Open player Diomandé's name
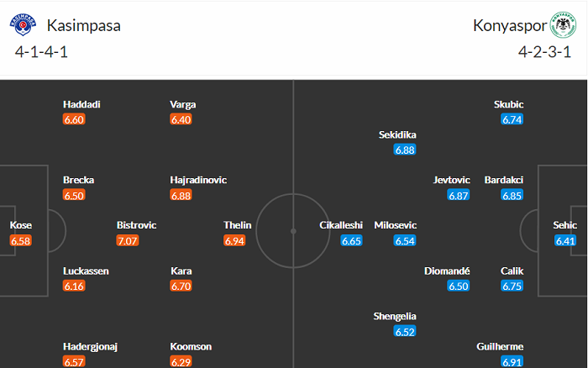Screen dimensions: 588x368 coord(446,271)
